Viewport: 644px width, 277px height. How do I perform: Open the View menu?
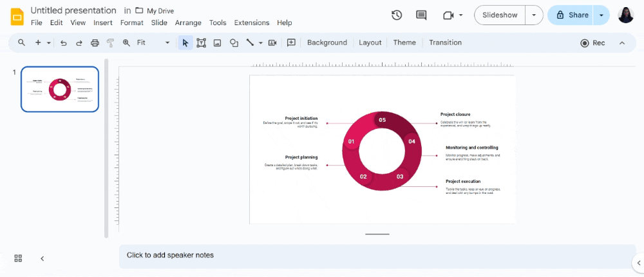(x=78, y=23)
